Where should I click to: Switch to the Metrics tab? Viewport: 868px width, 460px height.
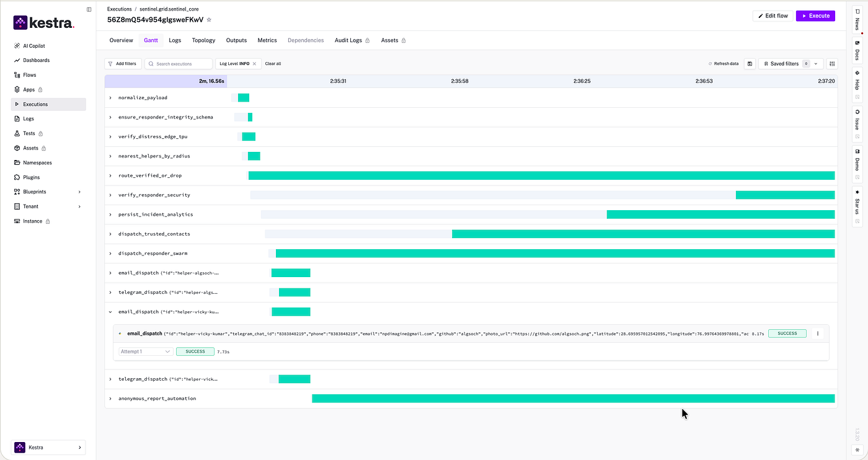tap(267, 40)
